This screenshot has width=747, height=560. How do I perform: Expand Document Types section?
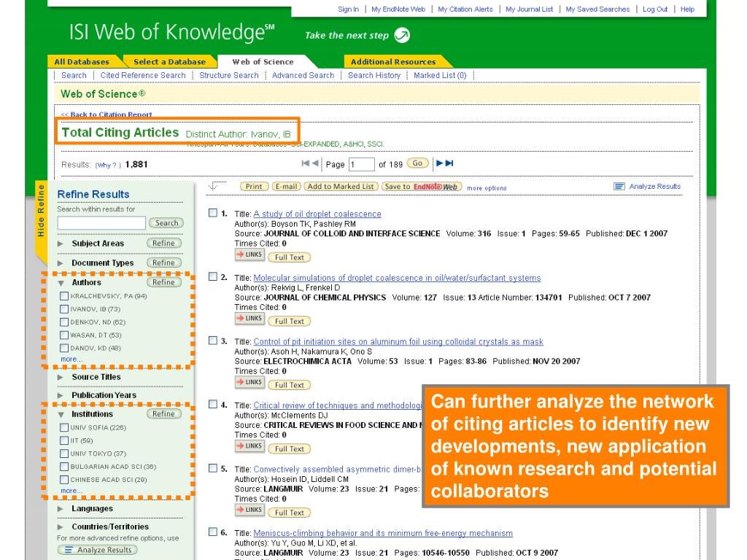pos(61,263)
